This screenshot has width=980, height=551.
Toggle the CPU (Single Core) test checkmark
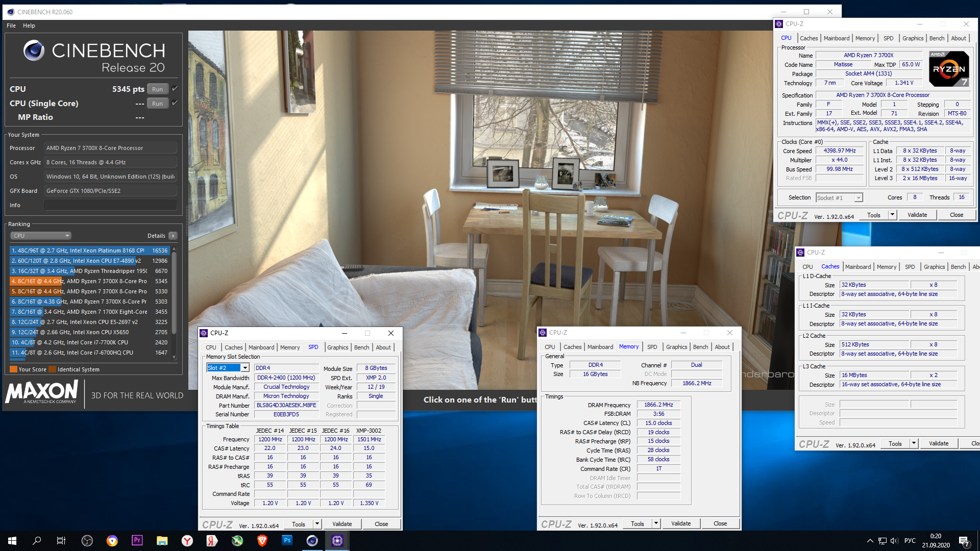[x=175, y=103]
